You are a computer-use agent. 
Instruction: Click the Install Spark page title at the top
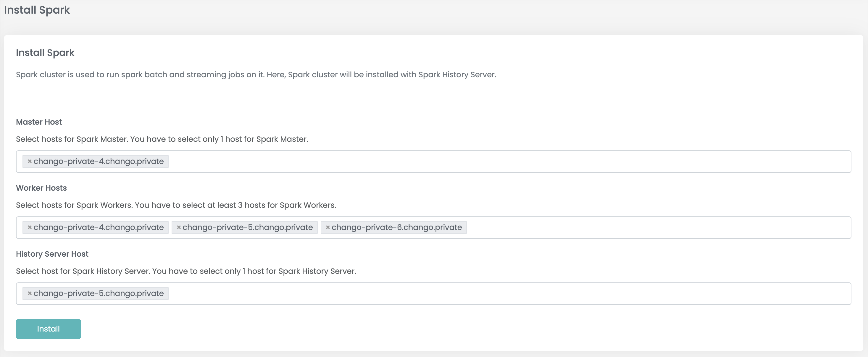pyautogui.click(x=37, y=10)
